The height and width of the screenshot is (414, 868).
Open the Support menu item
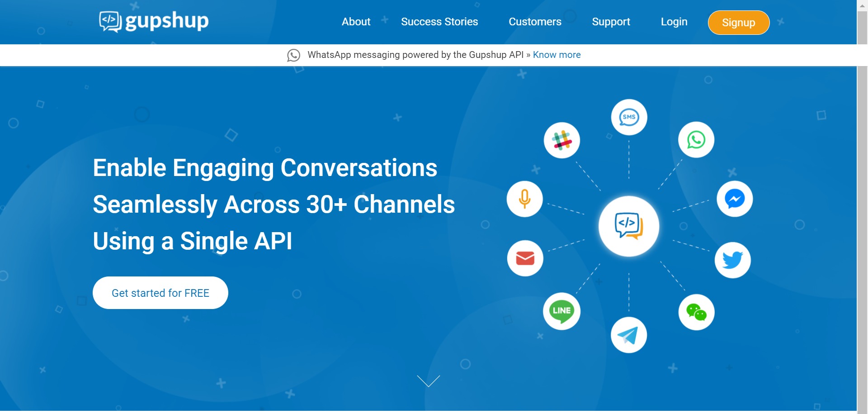click(x=611, y=22)
